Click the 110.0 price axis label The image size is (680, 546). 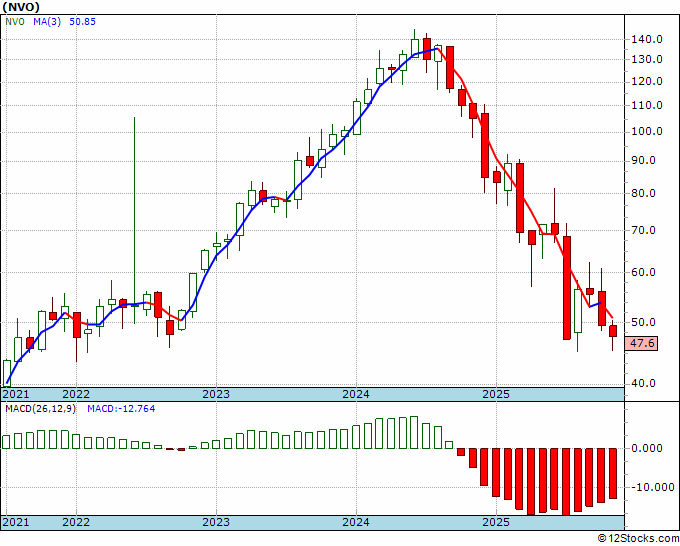(x=647, y=105)
